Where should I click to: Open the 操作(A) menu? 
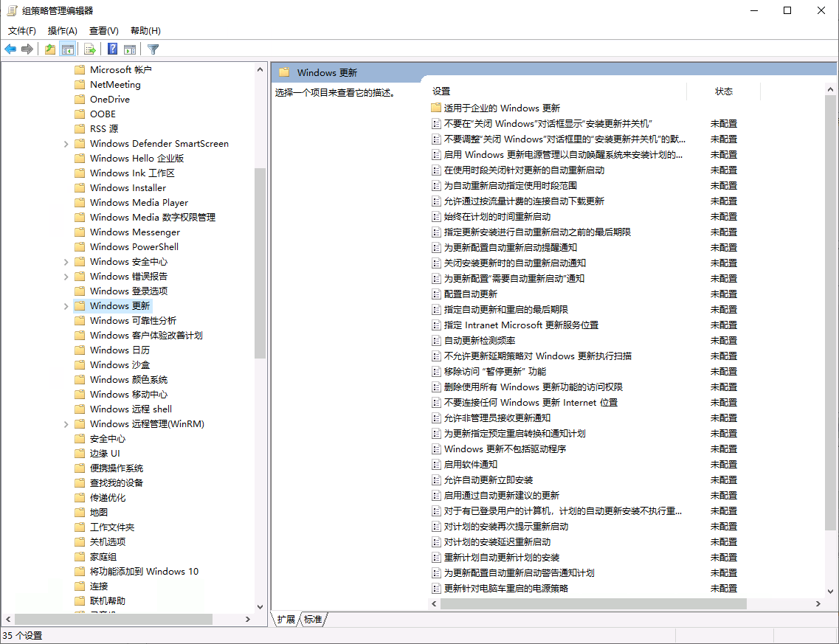click(62, 30)
